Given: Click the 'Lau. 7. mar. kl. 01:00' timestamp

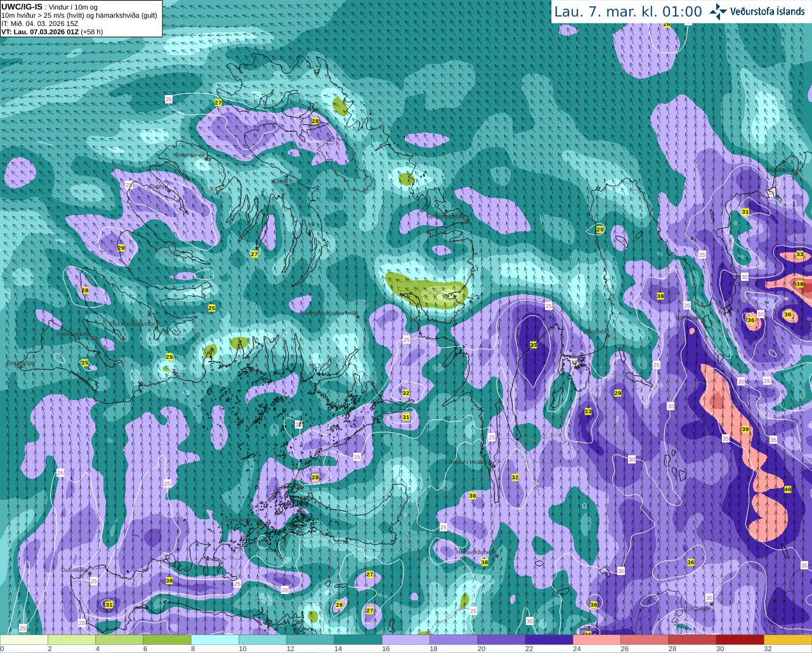Looking at the screenshot, I should 628,11.
